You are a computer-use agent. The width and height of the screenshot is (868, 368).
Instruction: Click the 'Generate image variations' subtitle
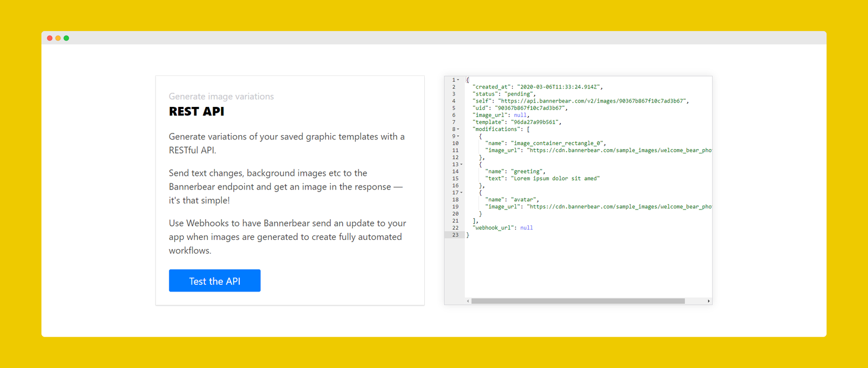click(221, 96)
